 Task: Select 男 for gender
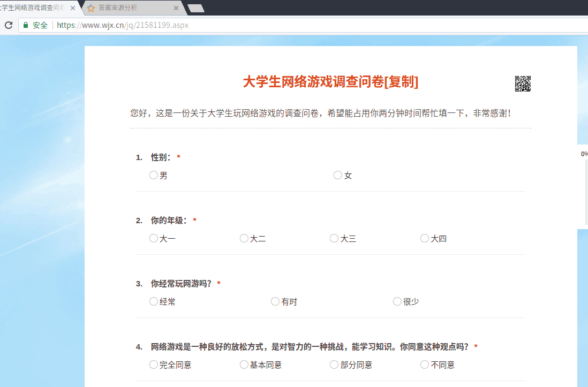click(153, 175)
